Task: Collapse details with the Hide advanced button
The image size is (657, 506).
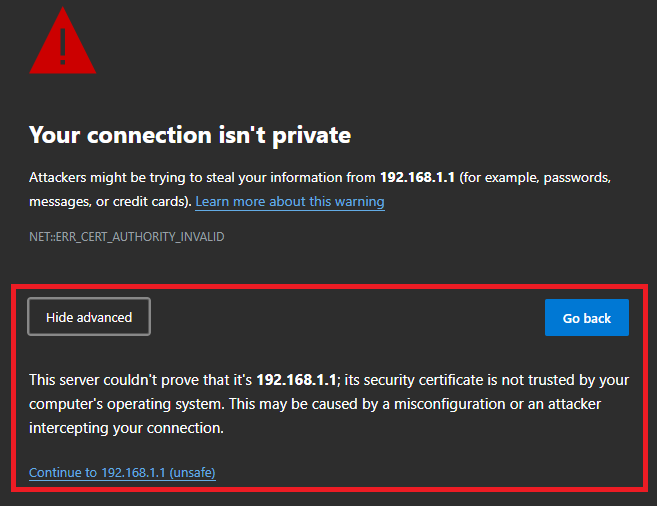Action: [89, 317]
